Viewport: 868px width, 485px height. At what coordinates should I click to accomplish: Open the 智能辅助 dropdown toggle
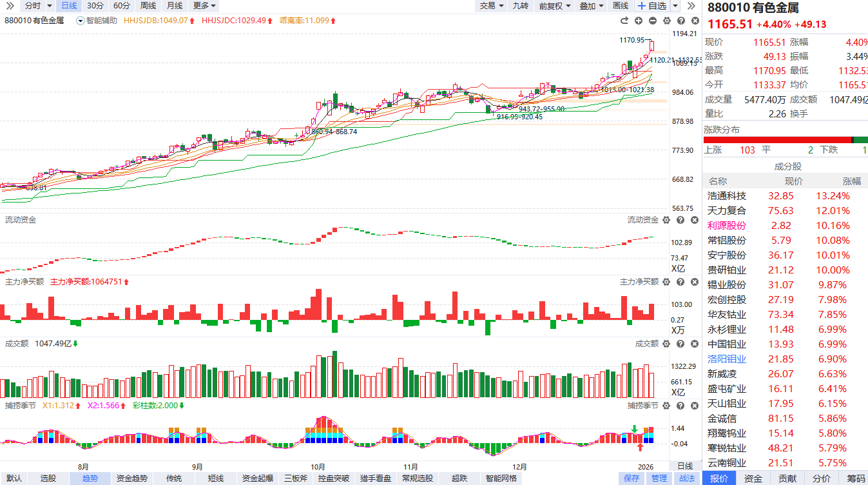(x=81, y=21)
